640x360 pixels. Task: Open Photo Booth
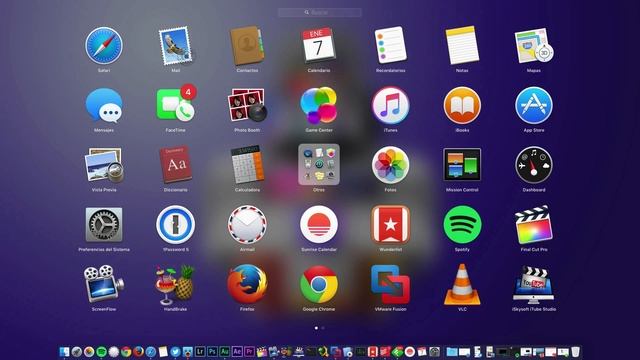coord(247,105)
